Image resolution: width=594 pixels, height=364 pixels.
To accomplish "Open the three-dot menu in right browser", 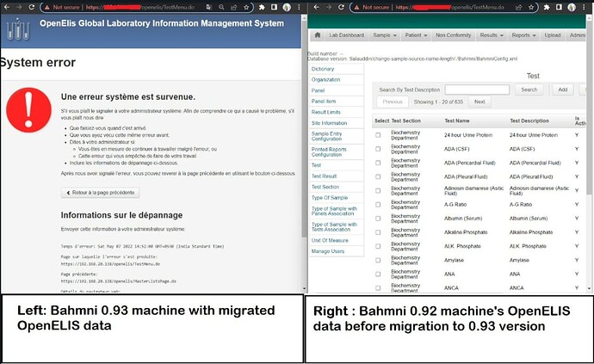I will tap(584, 7).
